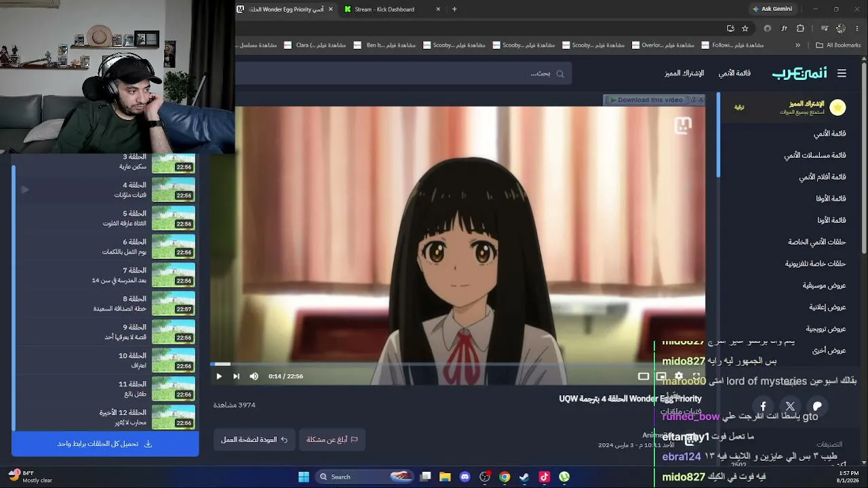Viewport: 868px width, 488px height.
Task: Click the أبلغ عن مشكلة report button
Action: tap(332, 440)
